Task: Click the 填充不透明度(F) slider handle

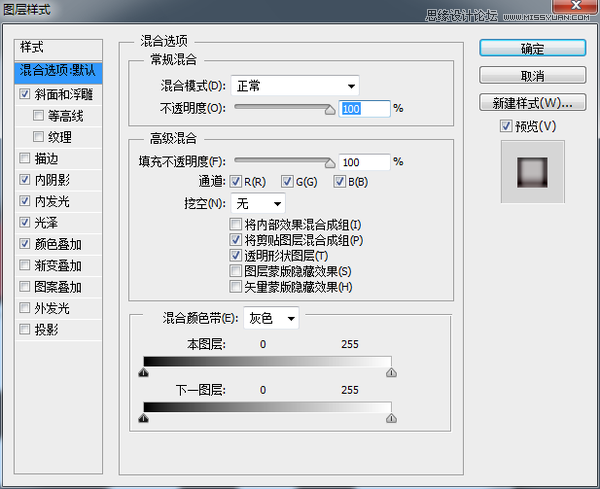Action: tap(329, 163)
